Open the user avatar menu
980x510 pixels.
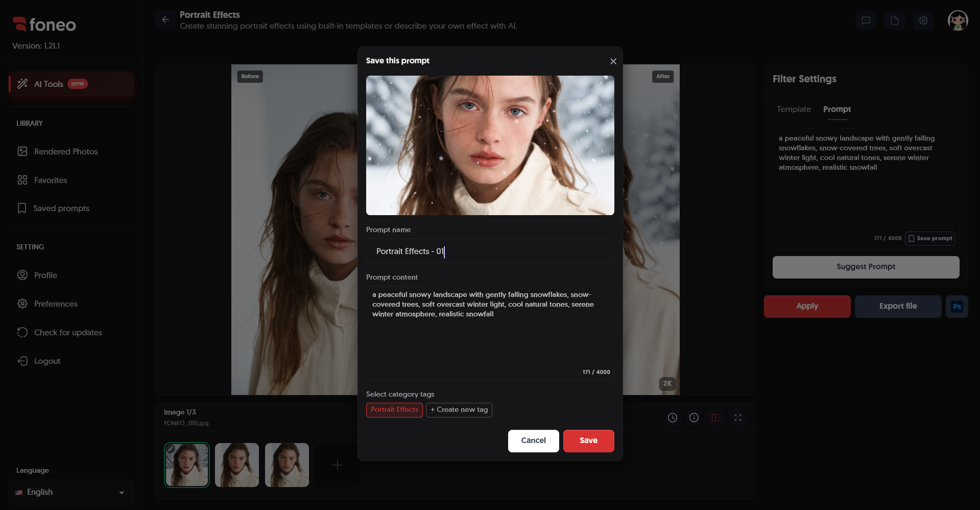pyautogui.click(x=958, y=20)
